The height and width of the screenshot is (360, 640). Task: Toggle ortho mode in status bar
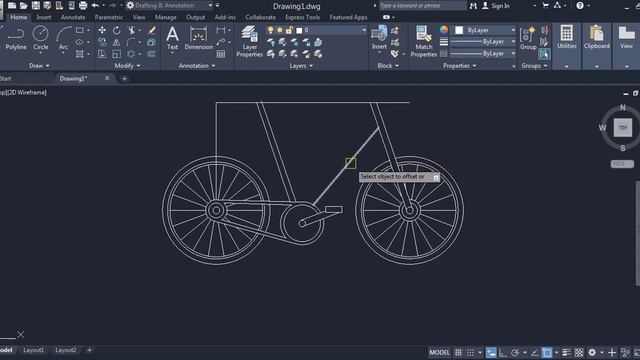pyautogui.click(x=503, y=353)
